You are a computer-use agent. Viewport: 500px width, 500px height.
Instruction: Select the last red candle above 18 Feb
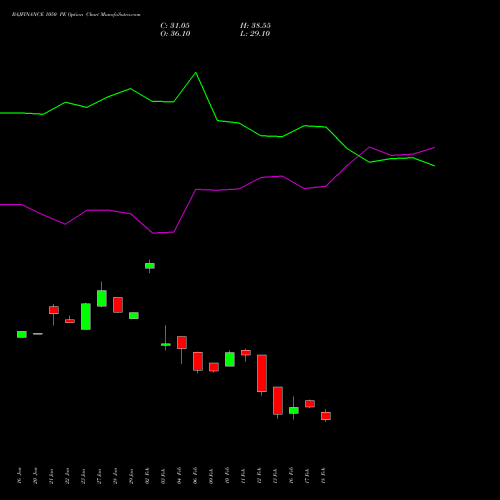[x=326, y=416]
